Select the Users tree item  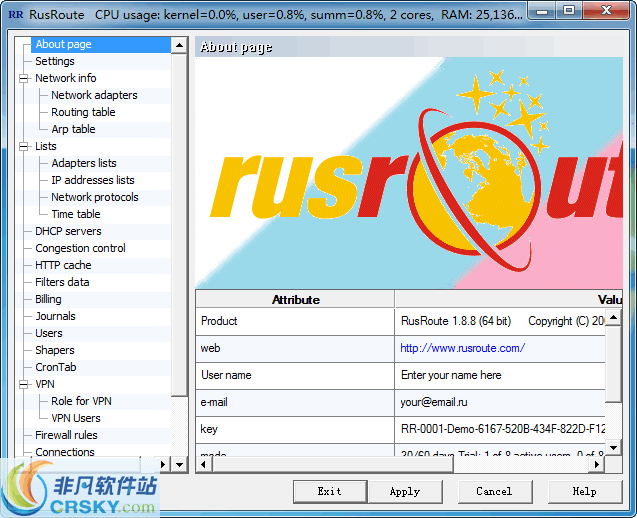[49, 333]
